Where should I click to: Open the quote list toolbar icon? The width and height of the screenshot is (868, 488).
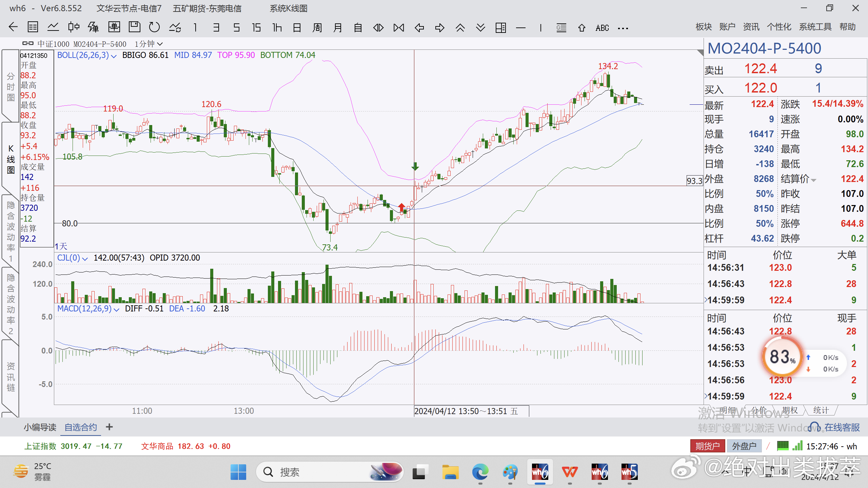(33, 27)
